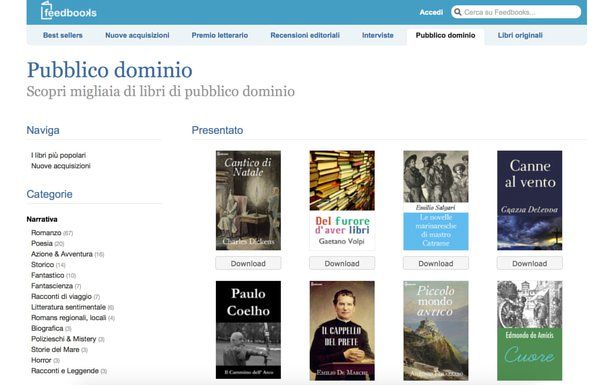Open Il cappello del prete cover
The height and width of the screenshot is (385, 610).
coord(342,331)
